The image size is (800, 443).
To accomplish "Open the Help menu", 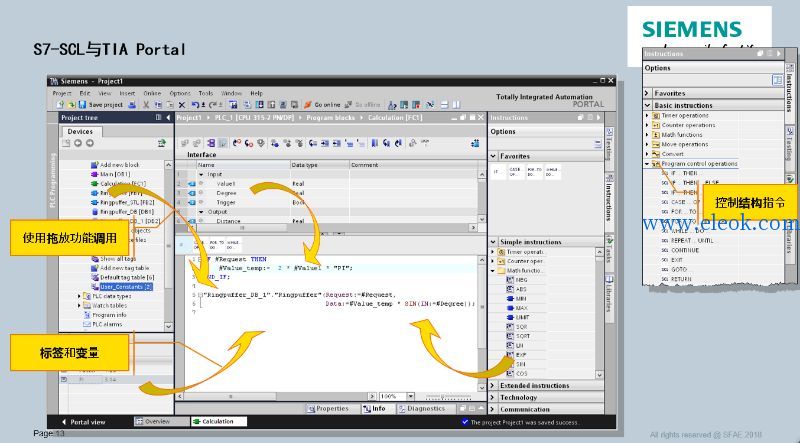I will pyautogui.click(x=256, y=93).
